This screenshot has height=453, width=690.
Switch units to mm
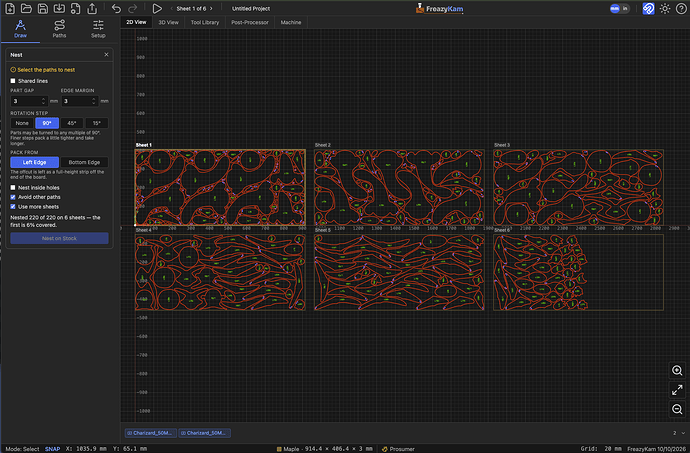pos(615,8)
